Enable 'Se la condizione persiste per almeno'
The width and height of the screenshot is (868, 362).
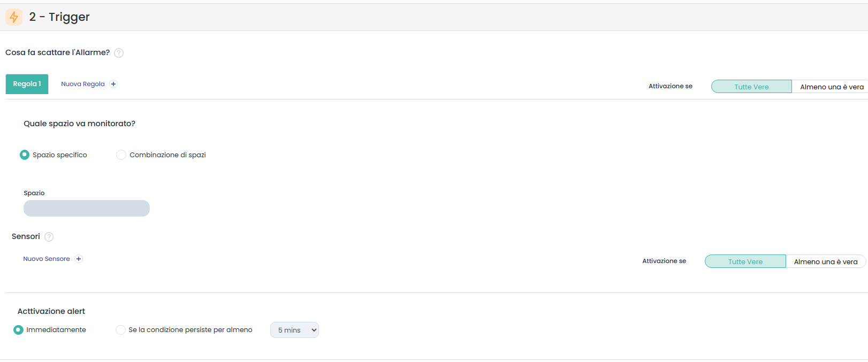coord(121,330)
